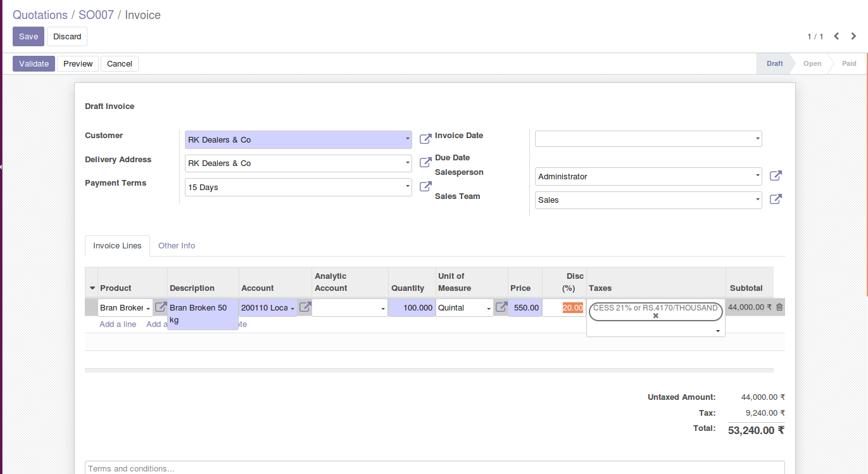Screen dimensions: 868x474
Task: Delete invoice line with trash icon
Action: (x=779, y=307)
